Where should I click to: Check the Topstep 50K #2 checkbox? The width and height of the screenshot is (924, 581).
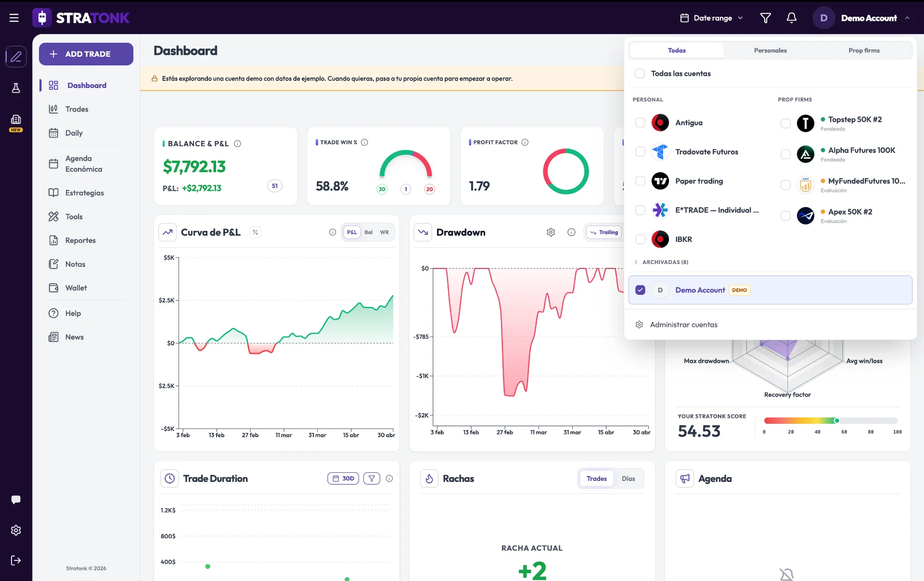(x=785, y=124)
